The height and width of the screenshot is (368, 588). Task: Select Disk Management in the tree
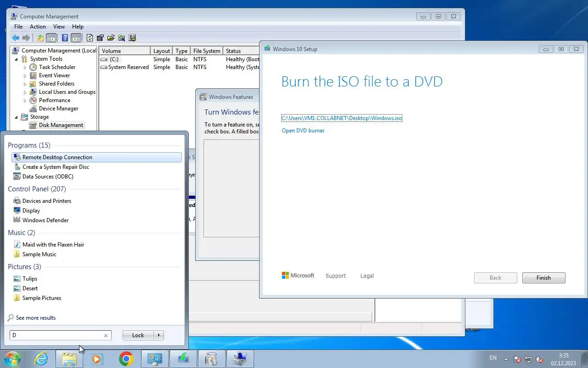[x=61, y=125]
